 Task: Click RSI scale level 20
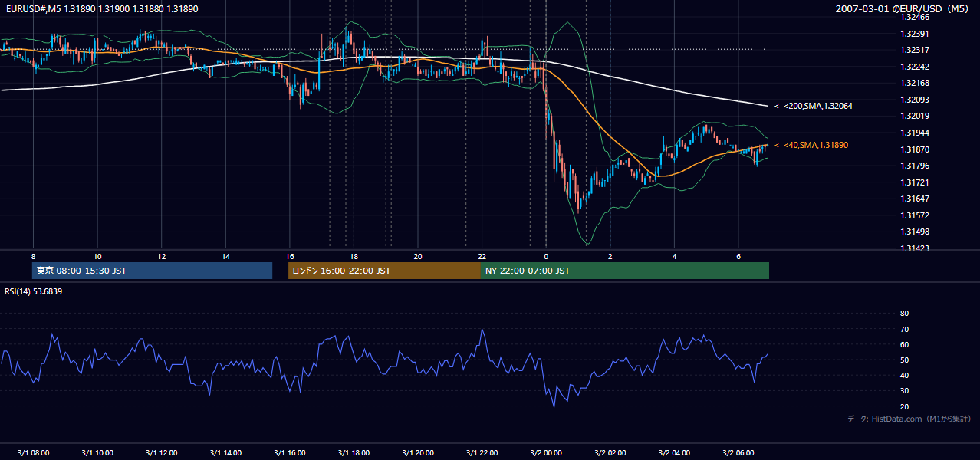904,406
